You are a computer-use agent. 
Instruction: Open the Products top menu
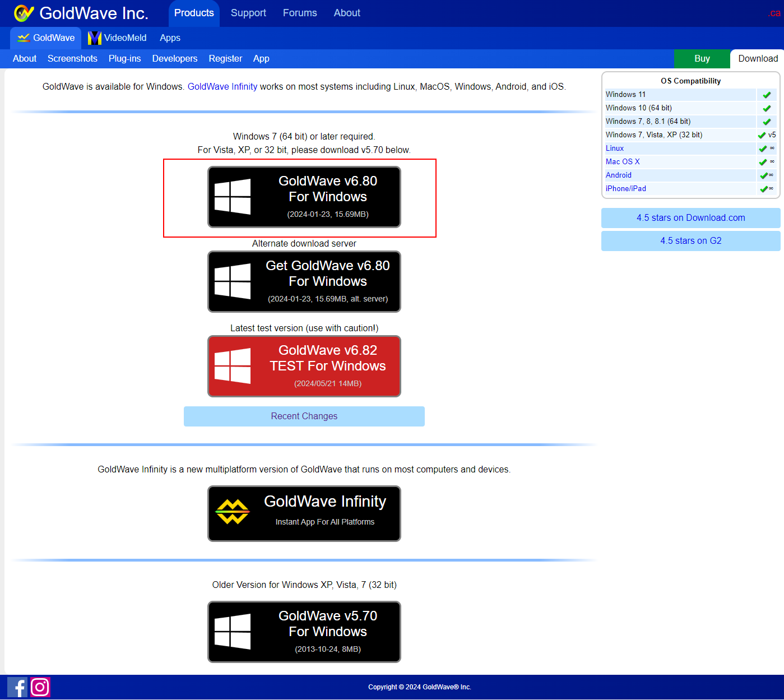(x=194, y=13)
